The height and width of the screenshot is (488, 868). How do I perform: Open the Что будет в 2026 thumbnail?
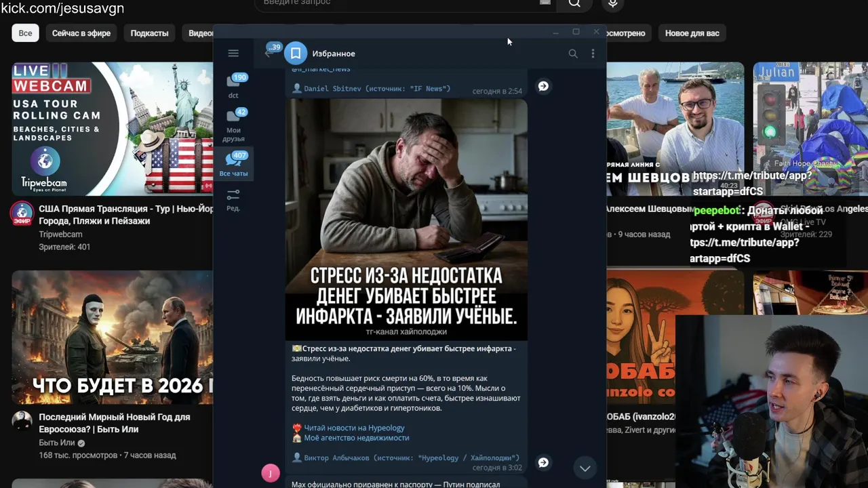(x=113, y=337)
